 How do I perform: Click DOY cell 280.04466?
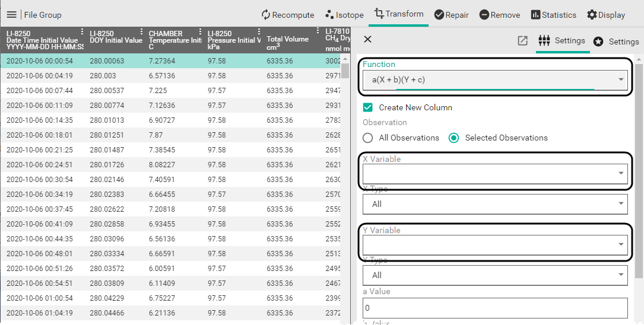107,313
